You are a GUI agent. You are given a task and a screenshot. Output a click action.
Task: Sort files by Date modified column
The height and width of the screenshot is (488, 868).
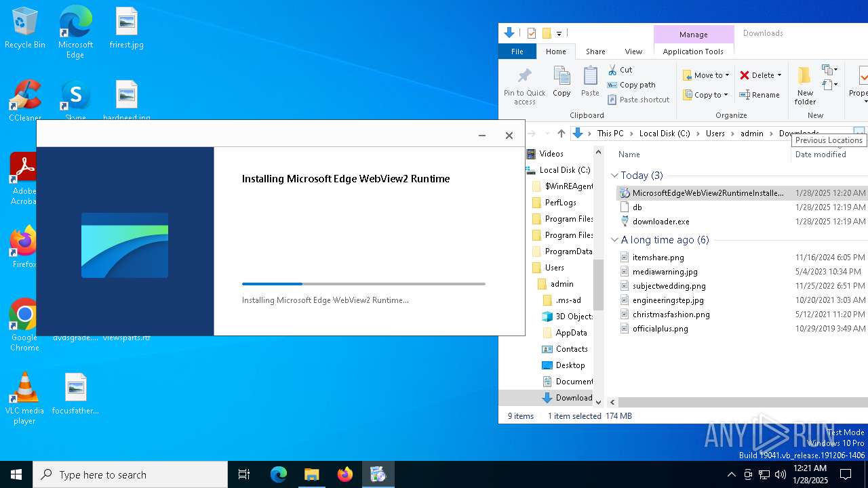[820, 155]
